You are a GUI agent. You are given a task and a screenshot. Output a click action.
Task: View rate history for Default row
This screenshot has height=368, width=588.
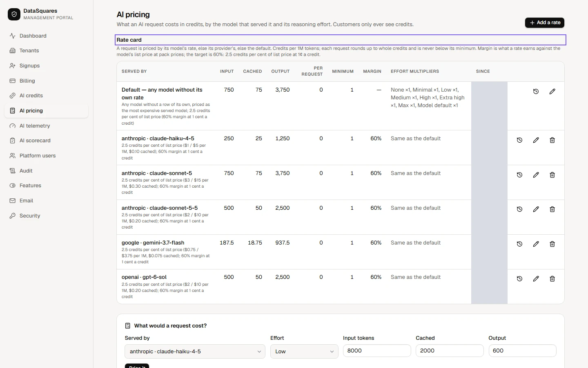(536, 92)
